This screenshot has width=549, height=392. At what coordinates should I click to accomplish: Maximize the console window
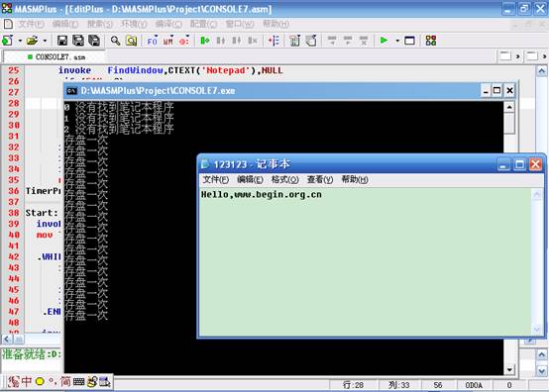[x=496, y=90]
